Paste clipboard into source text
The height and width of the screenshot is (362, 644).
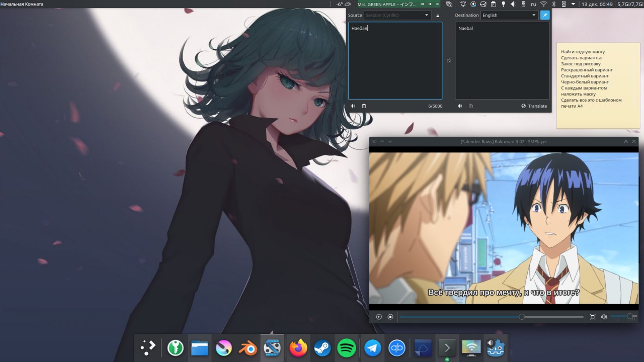point(364,106)
